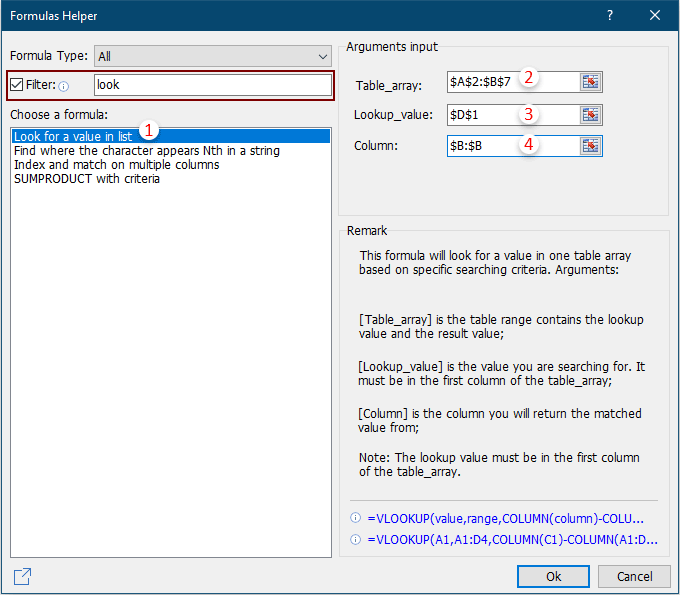Click the share icon at bottom left

click(x=22, y=576)
